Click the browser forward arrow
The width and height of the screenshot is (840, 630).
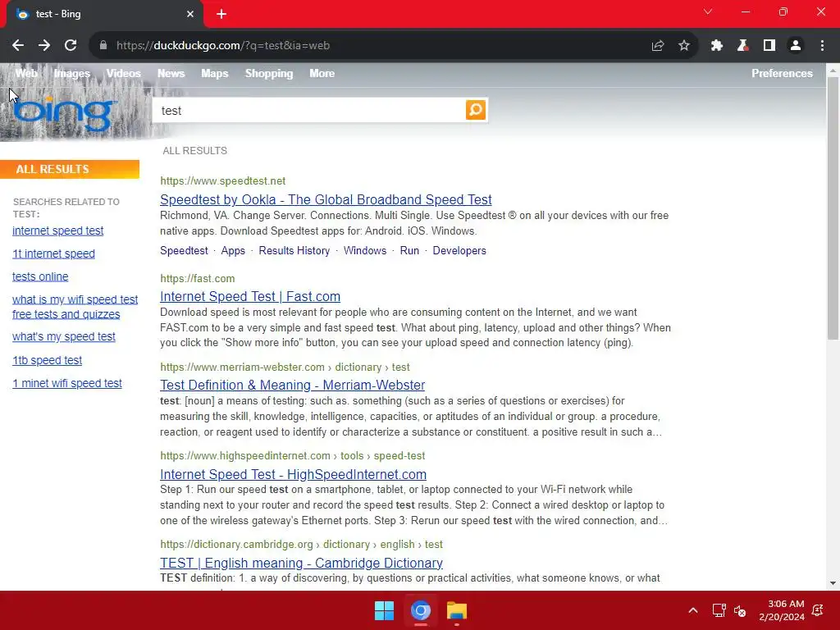(x=44, y=46)
